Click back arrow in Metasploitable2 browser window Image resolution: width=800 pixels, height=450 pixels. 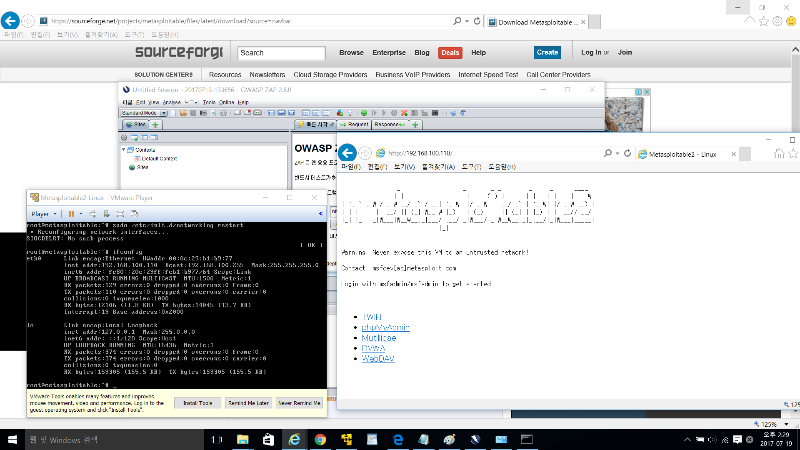point(347,153)
